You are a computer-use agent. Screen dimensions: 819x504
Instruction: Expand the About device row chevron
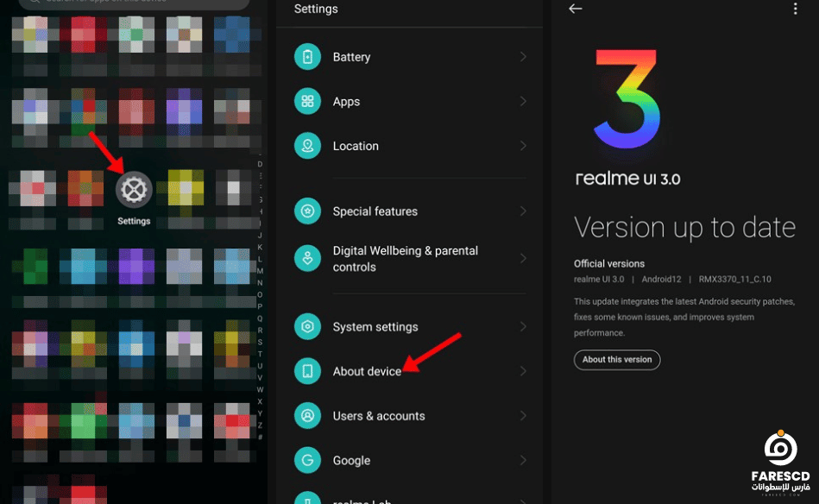(x=523, y=371)
